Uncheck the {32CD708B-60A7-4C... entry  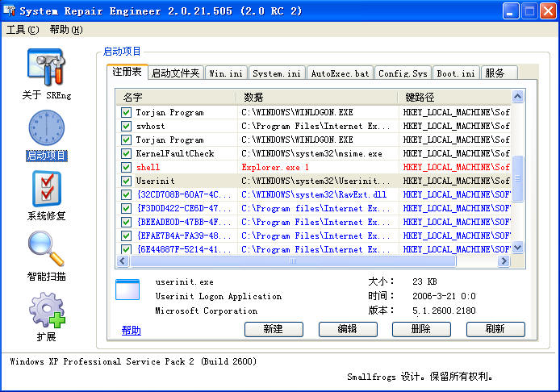point(126,194)
